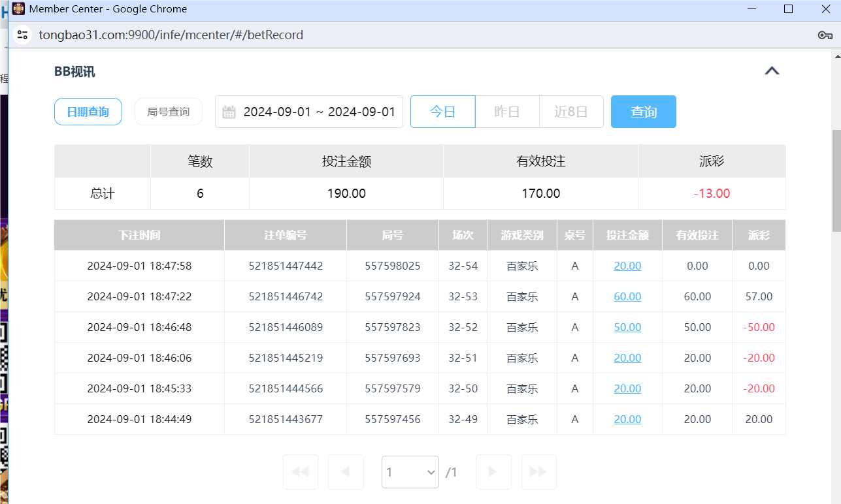Switch to 局号查询 query mode
The image size is (841, 504).
click(x=168, y=112)
